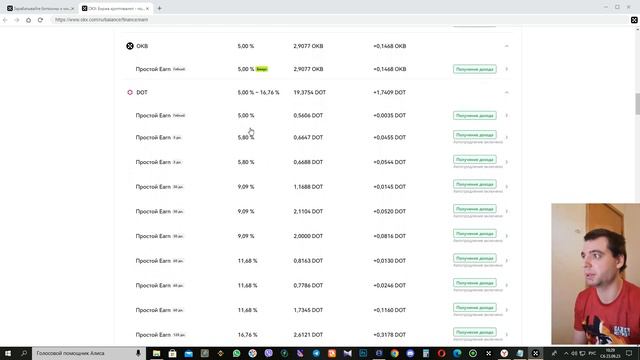Click the Получение дохода button for 2,1104 DOT
640x360 pixels.
(x=475, y=209)
